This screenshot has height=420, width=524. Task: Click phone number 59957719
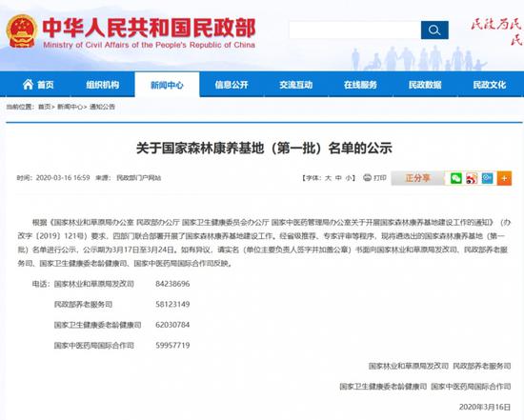pos(172,345)
